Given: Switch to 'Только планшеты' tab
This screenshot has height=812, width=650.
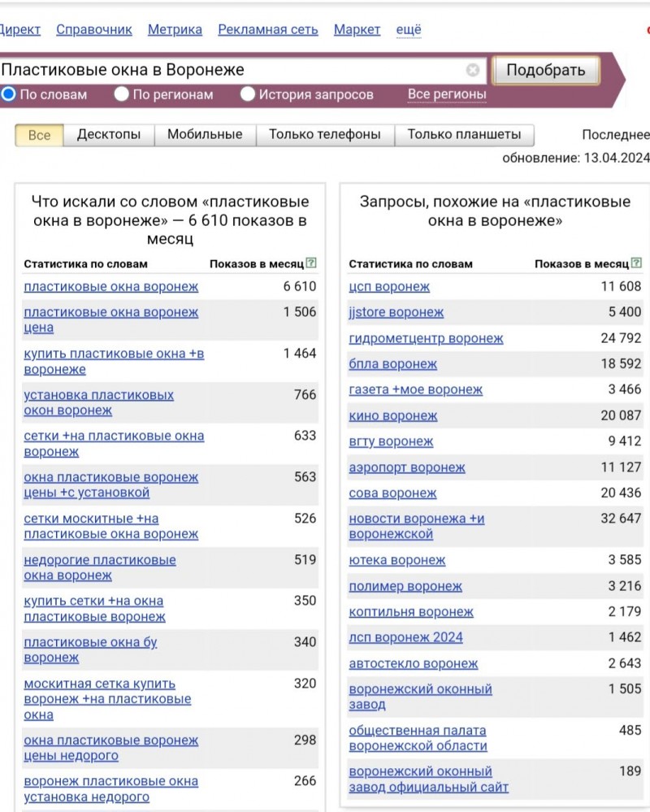Looking at the screenshot, I should pyautogui.click(x=464, y=135).
